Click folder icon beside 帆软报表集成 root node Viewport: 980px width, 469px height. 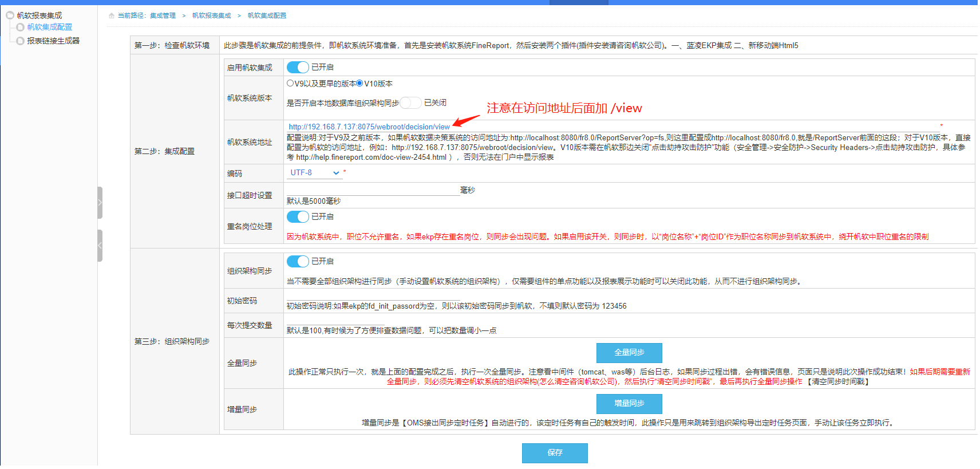[10, 15]
